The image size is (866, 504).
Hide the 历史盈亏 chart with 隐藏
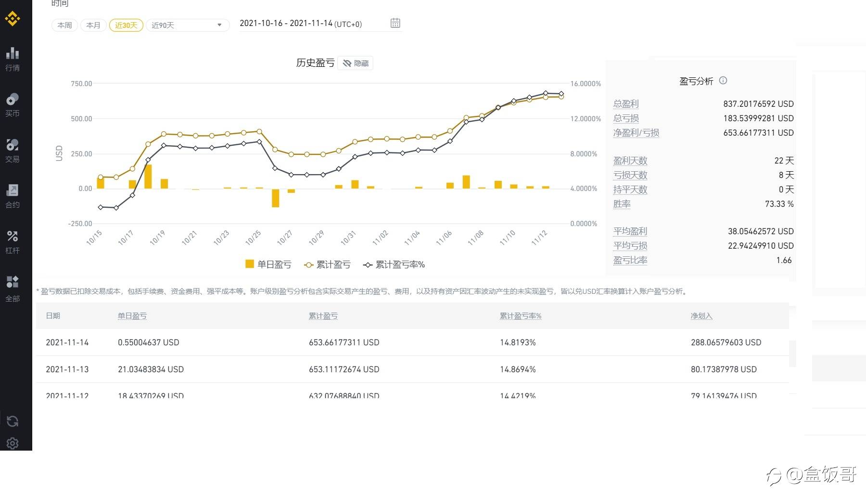click(356, 63)
